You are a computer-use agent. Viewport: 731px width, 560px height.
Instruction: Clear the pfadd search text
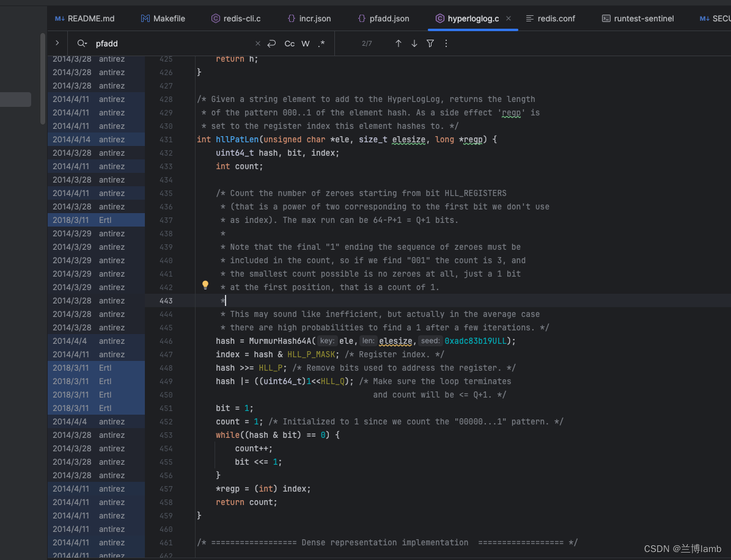click(x=258, y=43)
